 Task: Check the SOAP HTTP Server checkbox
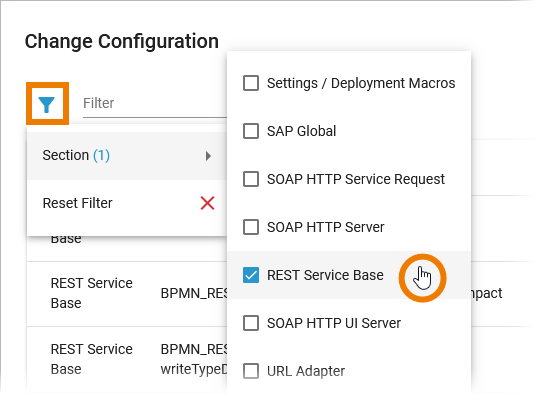[x=251, y=227]
